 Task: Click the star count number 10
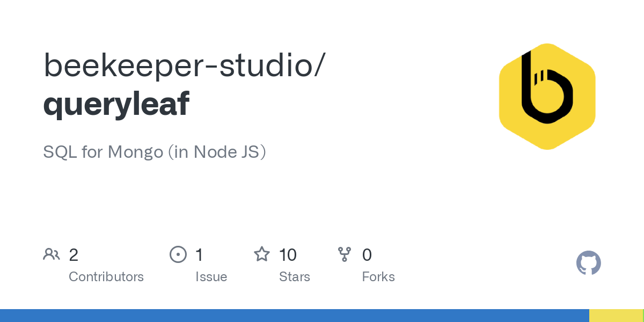tap(288, 254)
